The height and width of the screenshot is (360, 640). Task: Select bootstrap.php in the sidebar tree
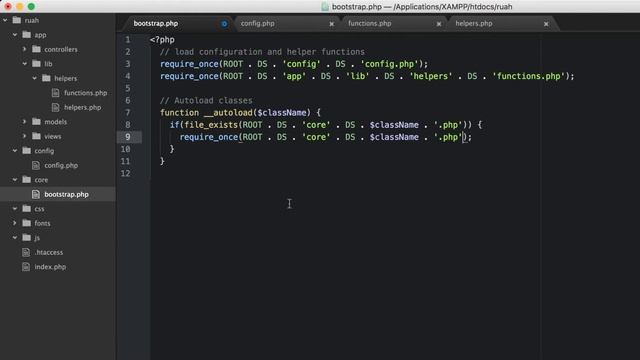66,194
